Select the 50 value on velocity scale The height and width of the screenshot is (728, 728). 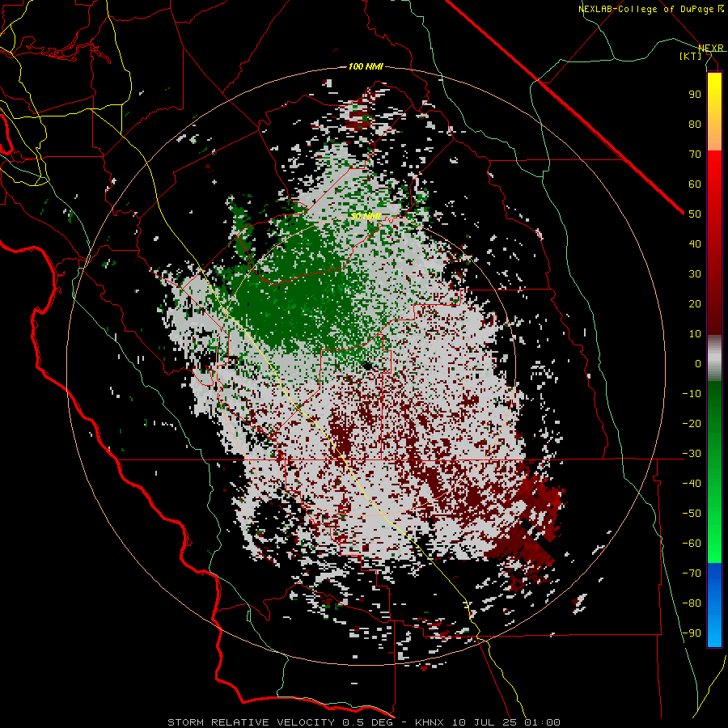[x=695, y=214]
